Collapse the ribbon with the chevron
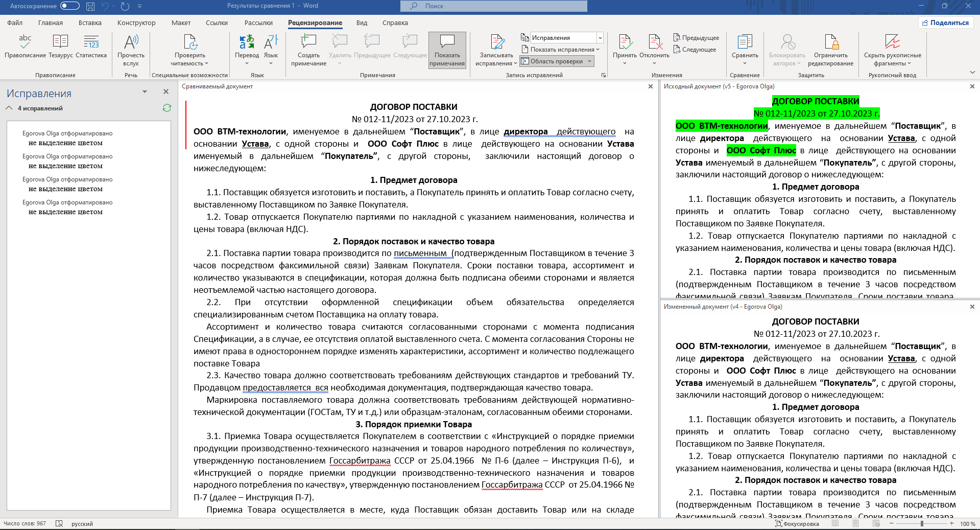980x530 pixels. (x=972, y=73)
